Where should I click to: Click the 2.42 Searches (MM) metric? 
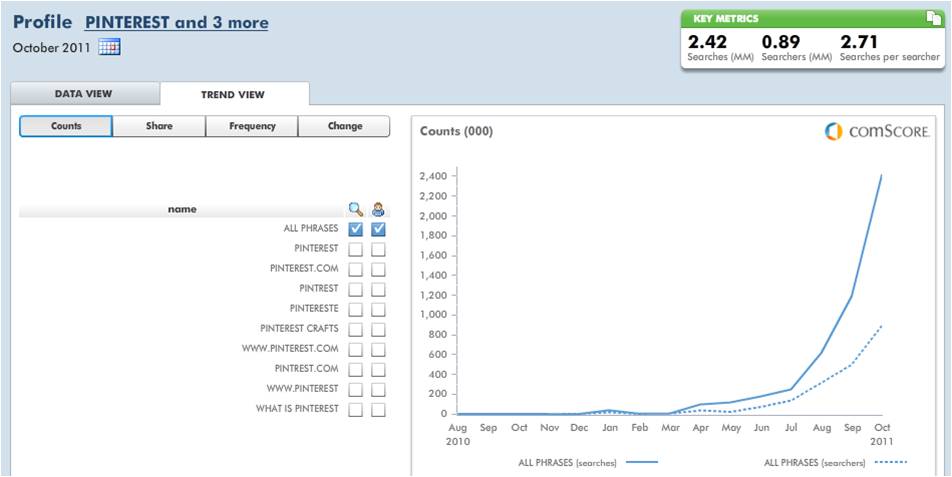tap(720, 49)
